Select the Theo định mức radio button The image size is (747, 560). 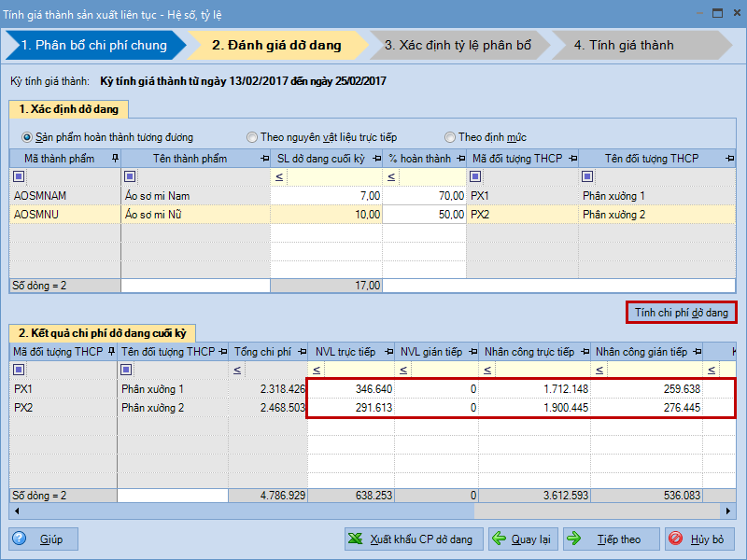(x=450, y=137)
